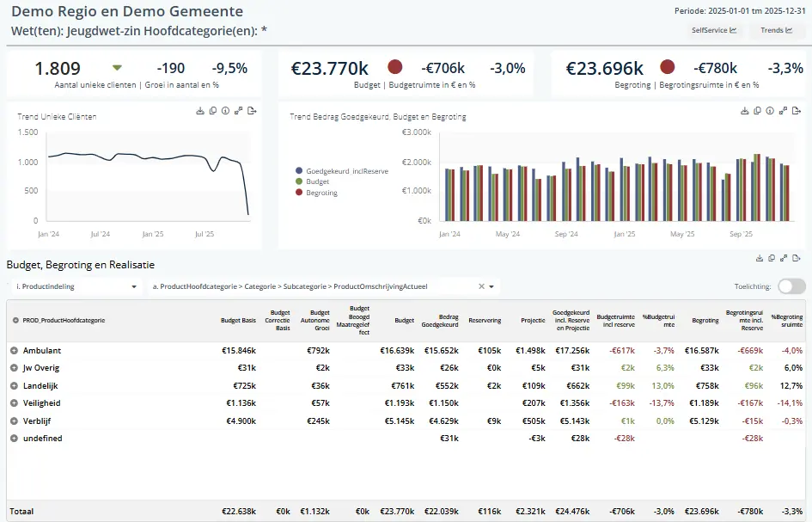The width and height of the screenshot is (812, 522).
Task: Sort by the Budget Basis column header
Action: point(238,320)
